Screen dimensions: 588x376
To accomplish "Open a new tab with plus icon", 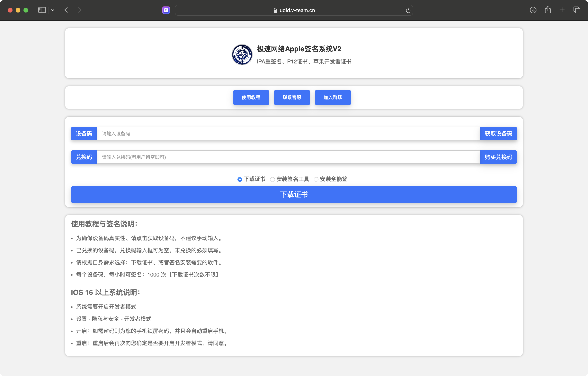I will pyautogui.click(x=562, y=10).
